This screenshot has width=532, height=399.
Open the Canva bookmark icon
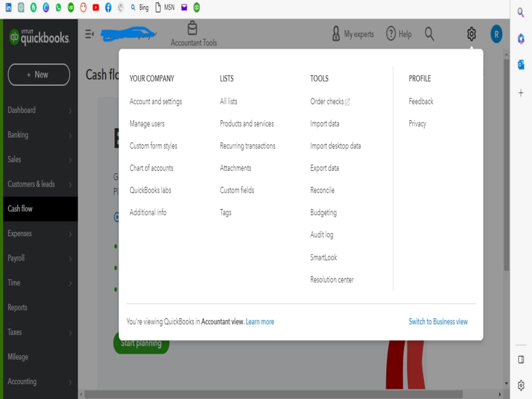(46, 7)
